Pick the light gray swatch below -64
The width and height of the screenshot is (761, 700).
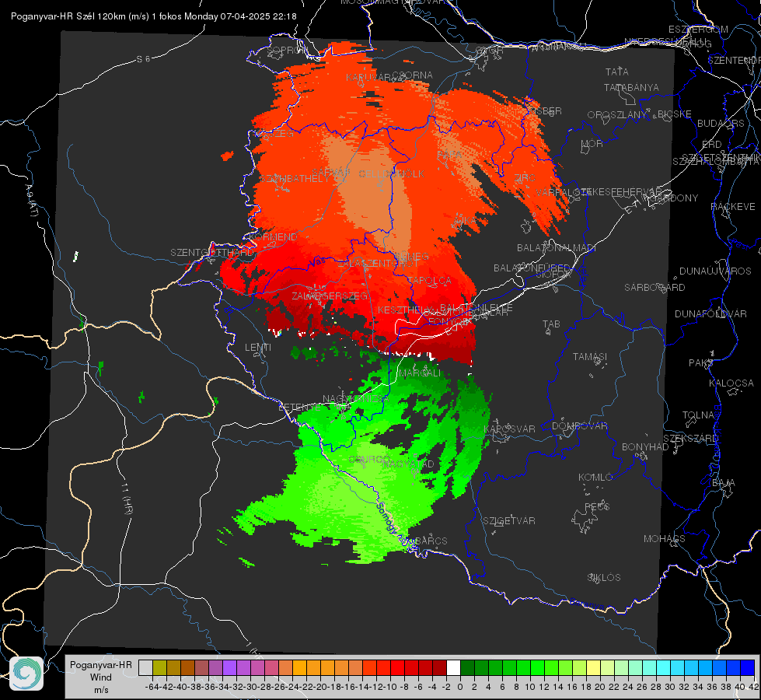pos(145,668)
